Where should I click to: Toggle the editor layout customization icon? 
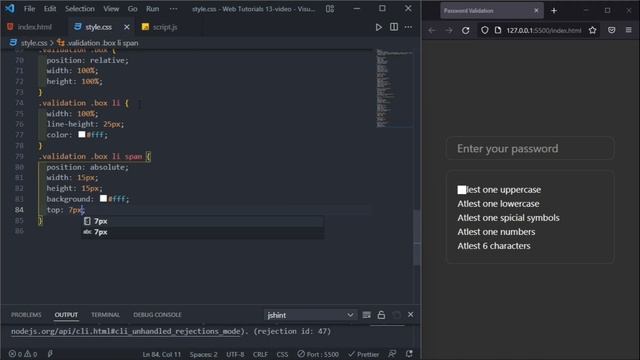click(330, 9)
